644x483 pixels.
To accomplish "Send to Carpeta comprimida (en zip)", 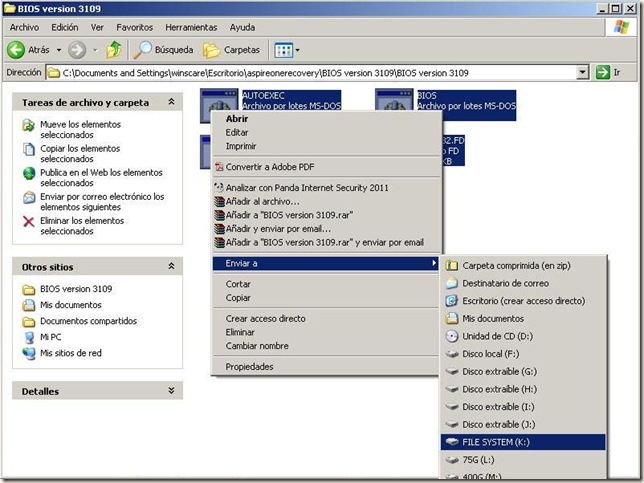I will [x=523, y=266].
